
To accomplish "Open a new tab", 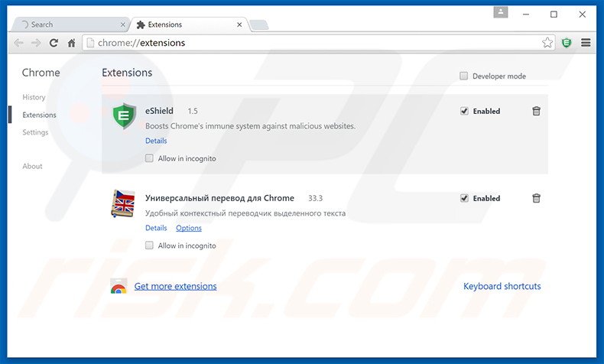I will [x=259, y=25].
